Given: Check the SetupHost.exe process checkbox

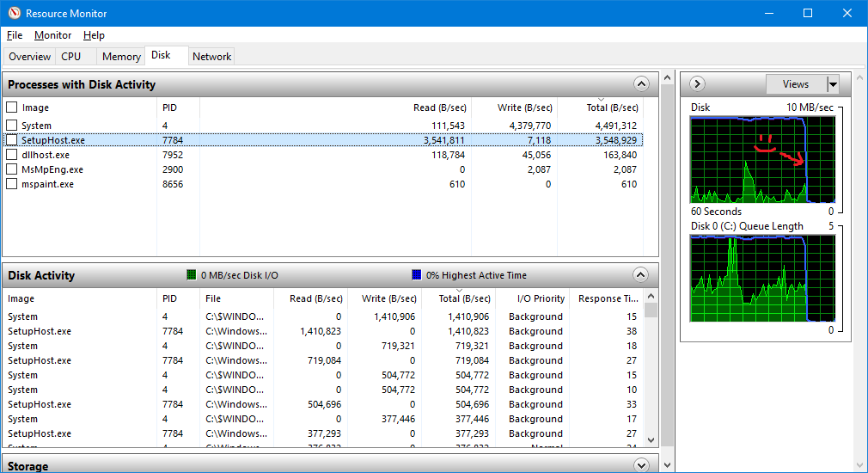Looking at the screenshot, I should click(12, 139).
